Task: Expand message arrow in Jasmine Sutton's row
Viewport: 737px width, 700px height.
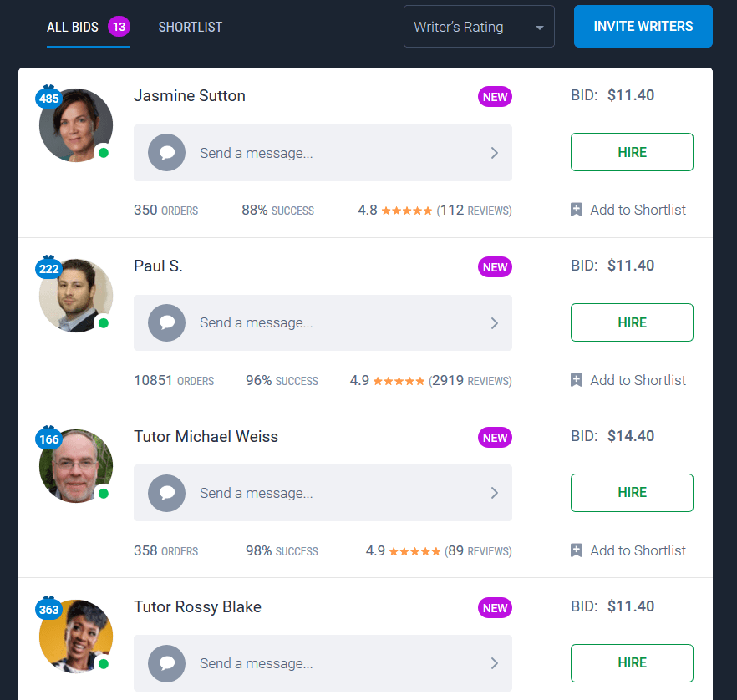Action: coord(494,153)
